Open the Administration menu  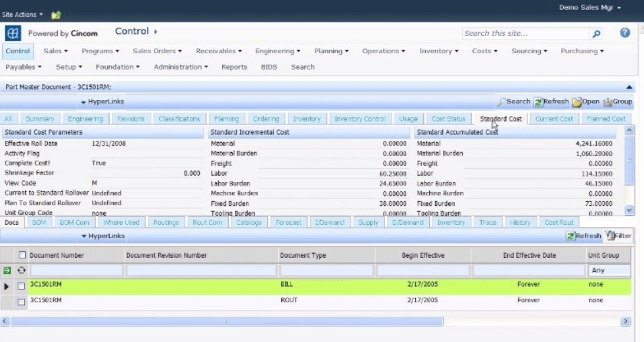tap(181, 67)
